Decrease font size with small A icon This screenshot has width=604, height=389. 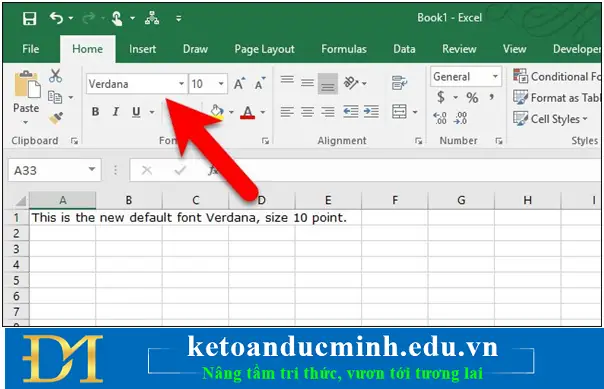click(x=260, y=84)
